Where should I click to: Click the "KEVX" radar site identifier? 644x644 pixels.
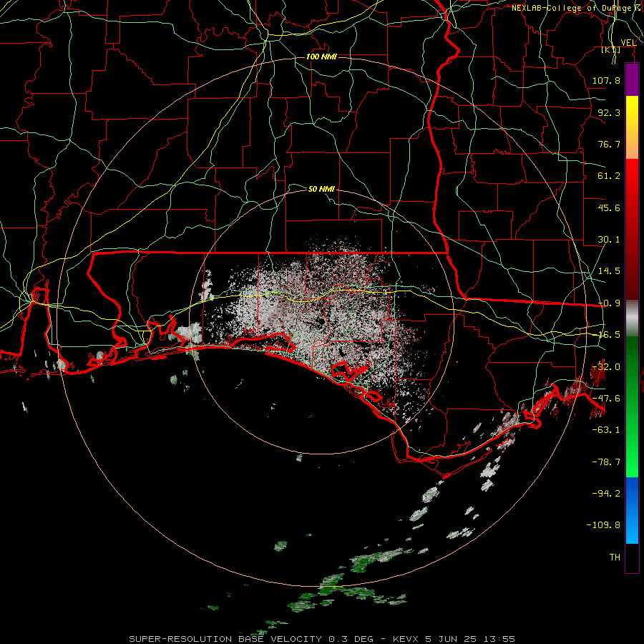[x=406, y=639]
